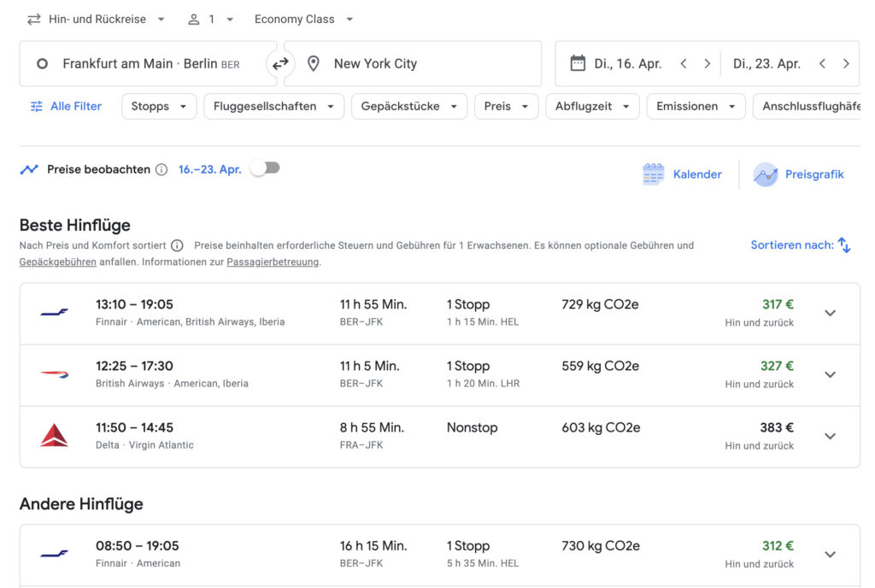Viewport: 875px width, 588px height.
Task: Go to next return date after 23. Apr.
Action: [x=846, y=63]
